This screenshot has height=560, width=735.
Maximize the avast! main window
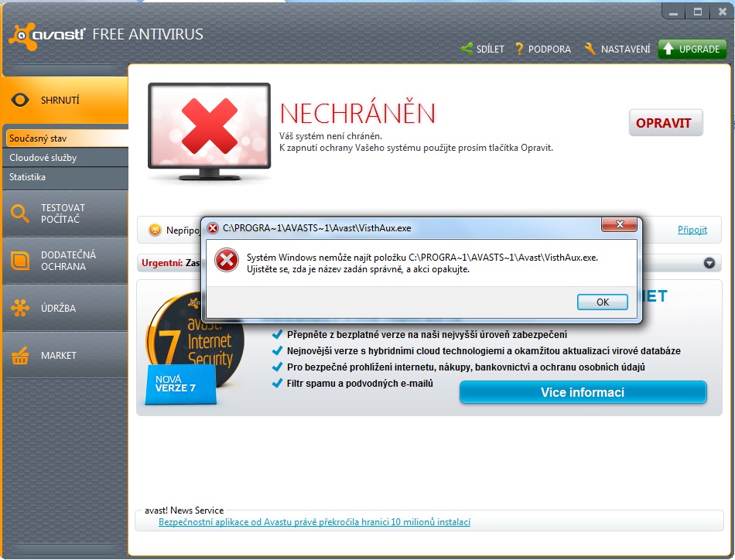(698, 12)
